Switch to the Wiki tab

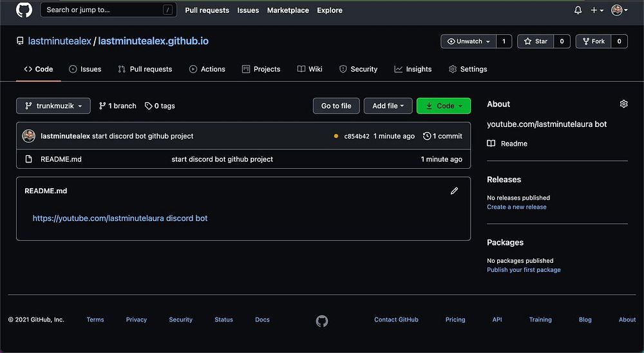[x=310, y=69]
